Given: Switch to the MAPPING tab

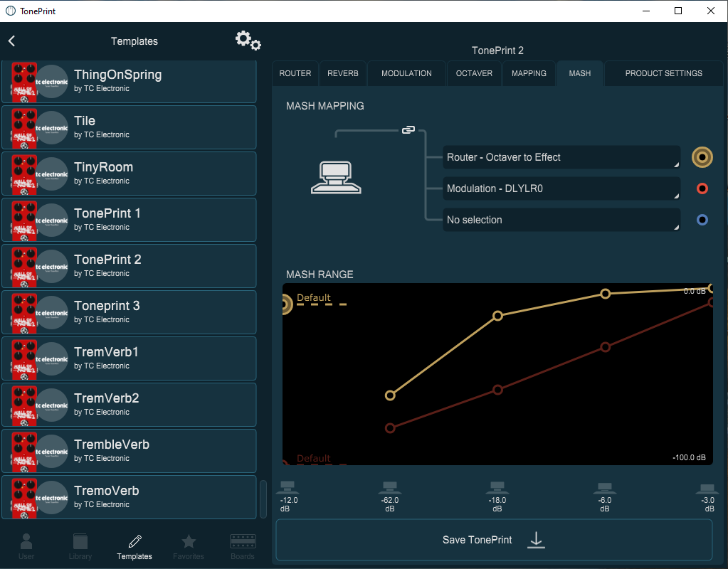Looking at the screenshot, I should tap(529, 73).
